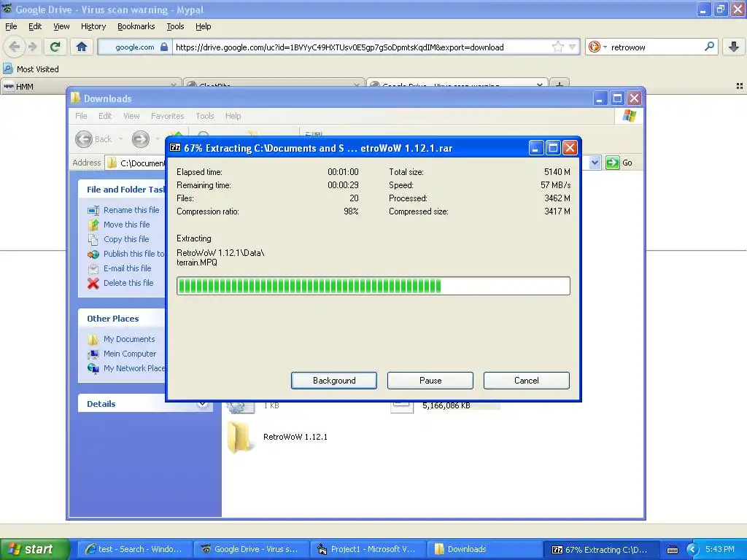Click Rename this file link
The height and width of the screenshot is (560, 747).
click(x=131, y=210)
